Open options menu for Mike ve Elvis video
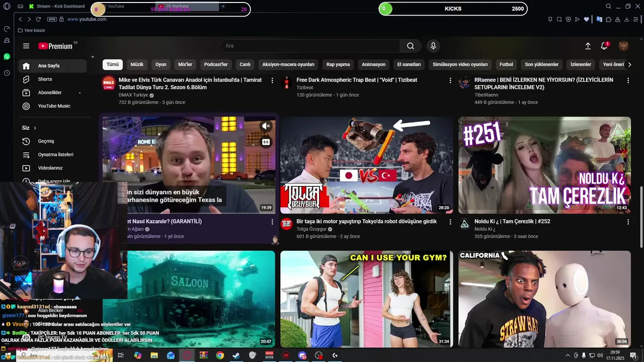 272,80
